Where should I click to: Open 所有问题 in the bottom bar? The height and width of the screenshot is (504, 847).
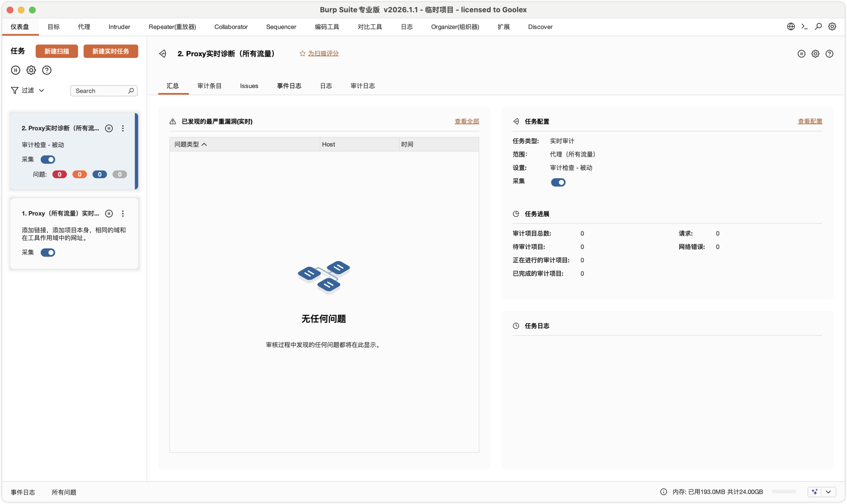tap(64, 492)
